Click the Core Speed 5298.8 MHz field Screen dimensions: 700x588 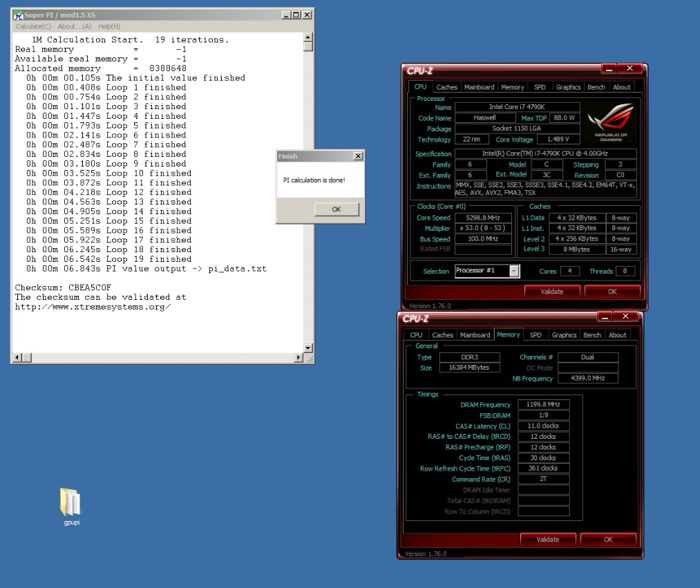coord(483,218)
